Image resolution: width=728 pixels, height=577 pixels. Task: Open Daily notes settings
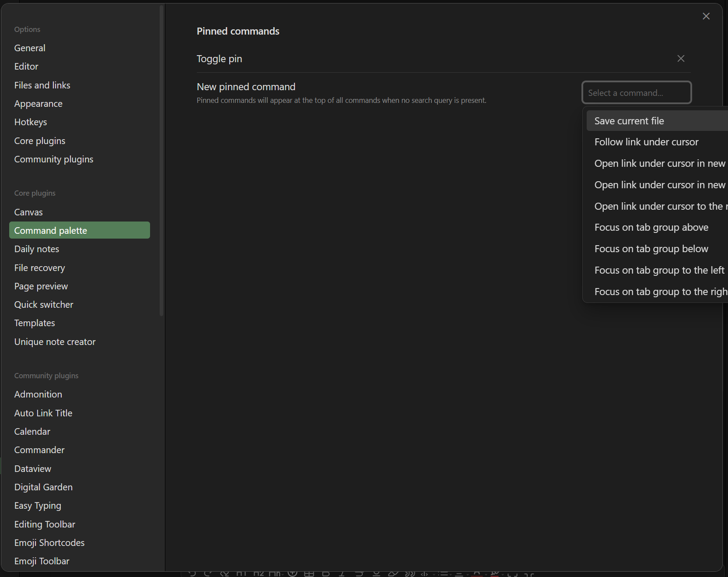(x=80, y=249)
